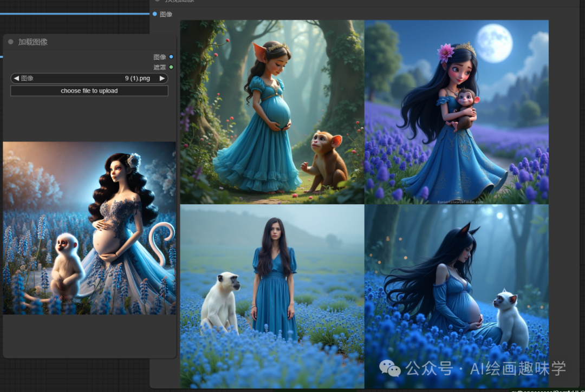Viewport: 585px width, 392px height.
Task: Click the 'choose file to upload' button
Action: [89, 90]
